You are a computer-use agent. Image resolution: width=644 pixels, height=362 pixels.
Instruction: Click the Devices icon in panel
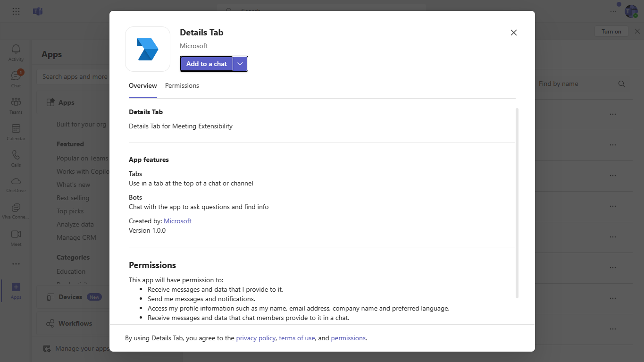[x=50, y=297]
